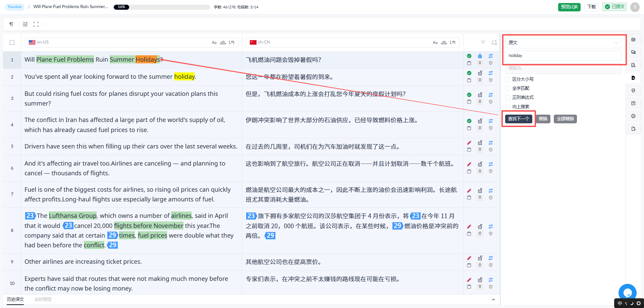Click the confirmed check icon of segment 2
This screenshot has height=308, width=644.
click(469, 73)
